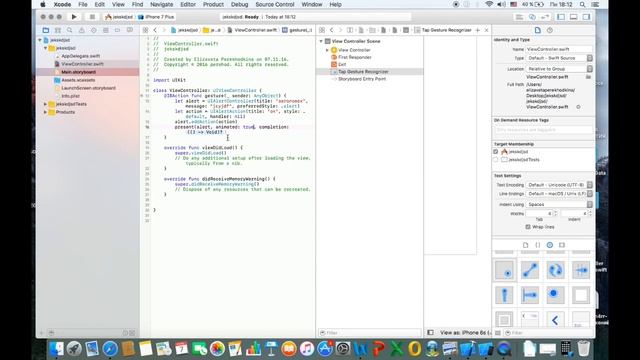
Task: Enable jeksdjsdTests target membership checkbox
Action: 496,160
